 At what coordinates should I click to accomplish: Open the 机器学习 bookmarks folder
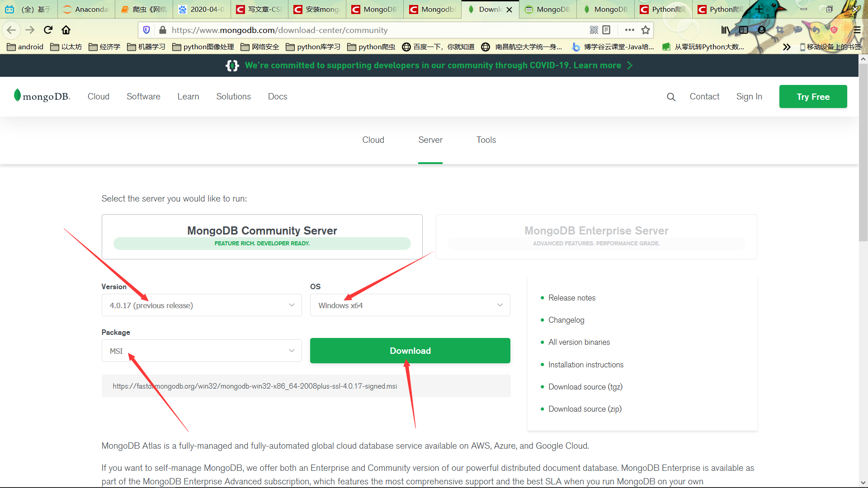[x=146, y=47]
